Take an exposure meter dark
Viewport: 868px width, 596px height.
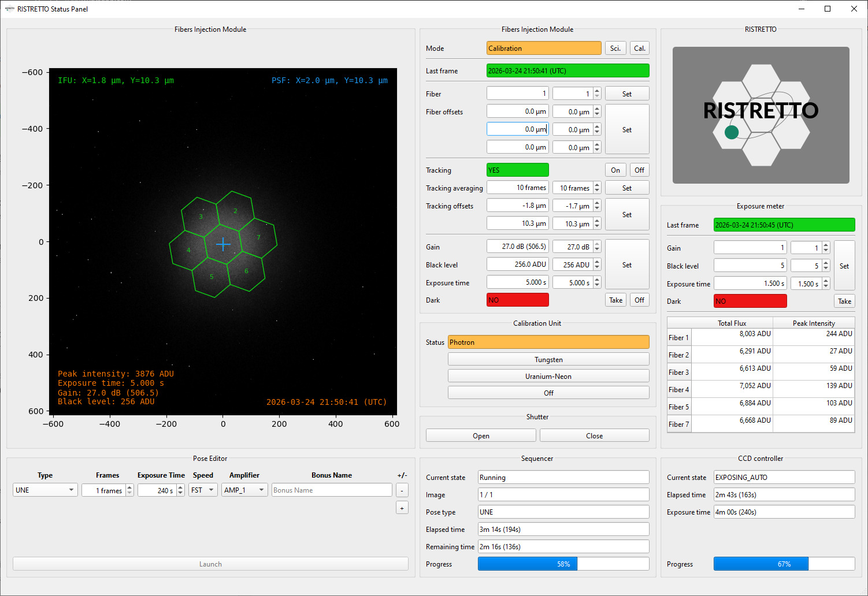844,301
